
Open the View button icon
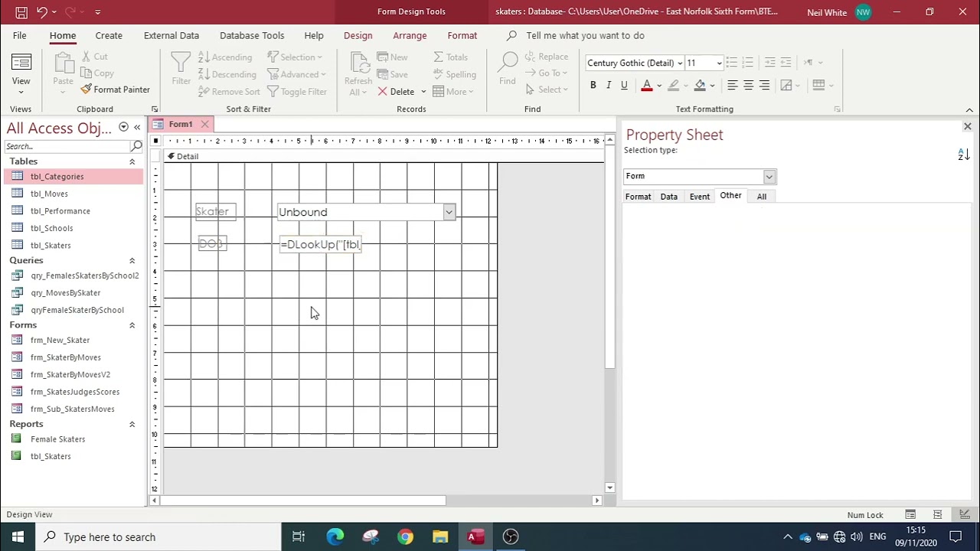coord(21,63)
